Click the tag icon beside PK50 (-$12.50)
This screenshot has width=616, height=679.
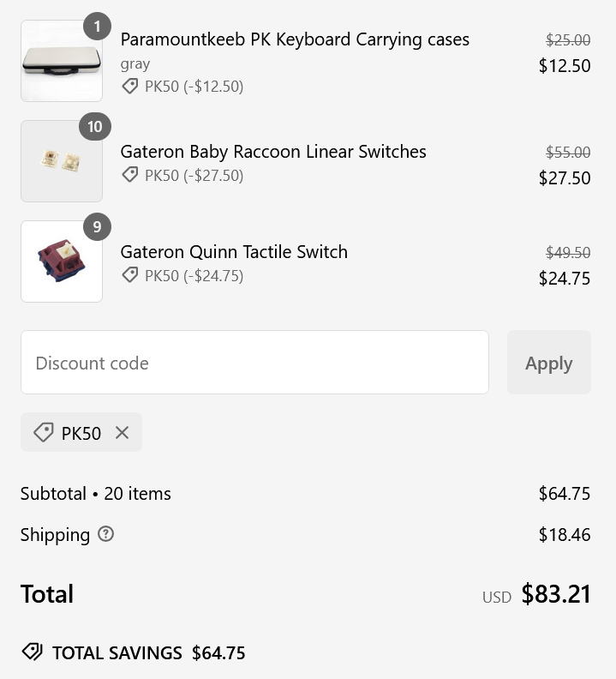[x=130, y=87]
